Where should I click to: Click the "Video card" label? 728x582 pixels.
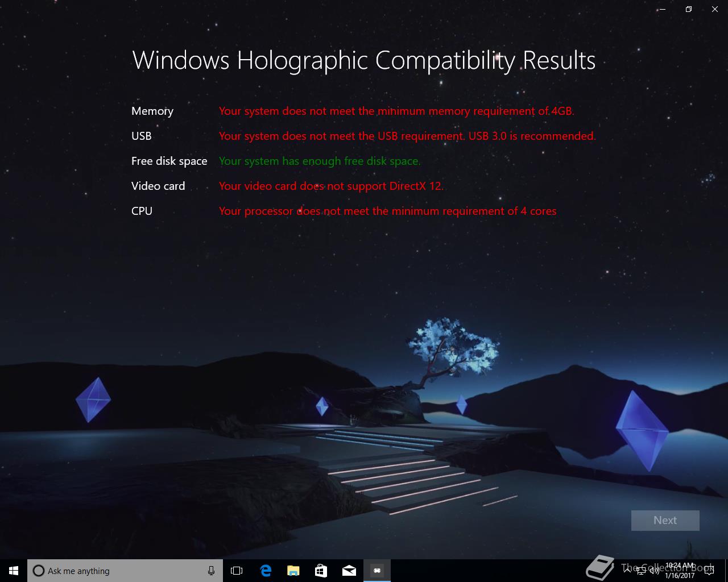(158, 186)
